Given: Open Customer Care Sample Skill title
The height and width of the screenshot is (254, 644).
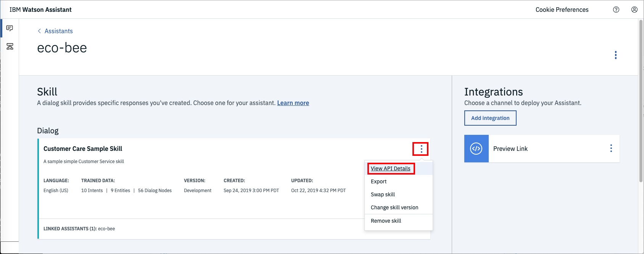Looking at the screenshot, I should 83,149.
